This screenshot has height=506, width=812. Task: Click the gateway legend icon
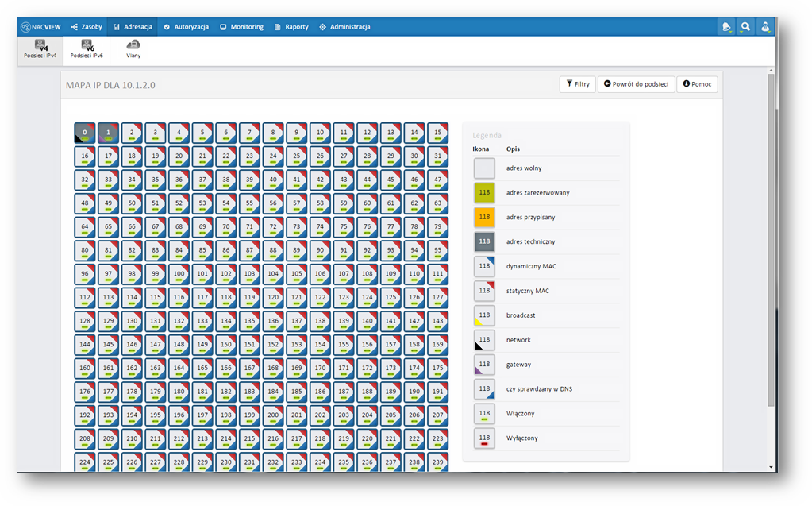pyautogui.click(x=484, y=365)
